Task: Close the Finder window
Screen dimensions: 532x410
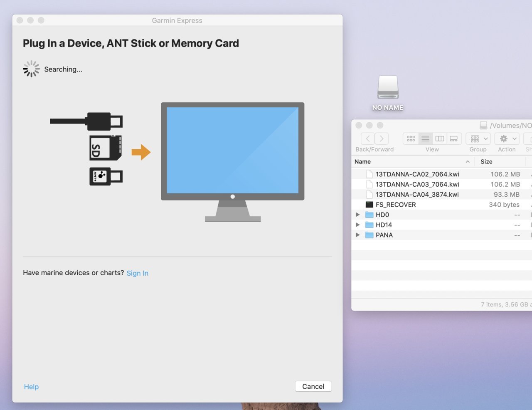Action: 359,125
